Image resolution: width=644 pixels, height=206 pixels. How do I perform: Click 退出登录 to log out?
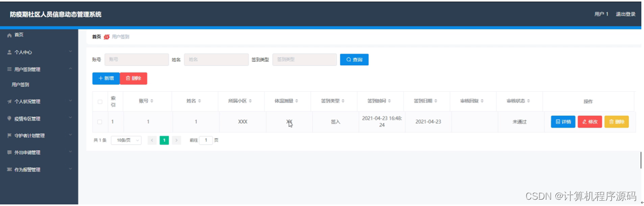point(625,14)
